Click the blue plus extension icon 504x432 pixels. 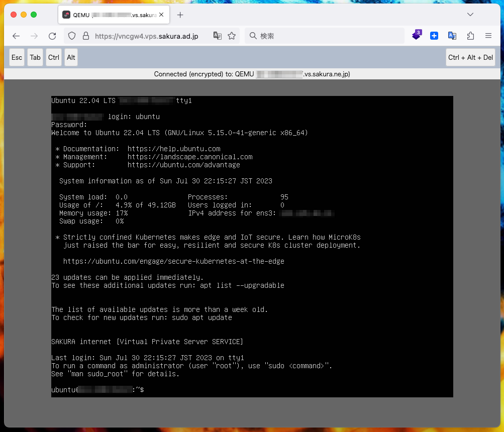pos(434,36)
